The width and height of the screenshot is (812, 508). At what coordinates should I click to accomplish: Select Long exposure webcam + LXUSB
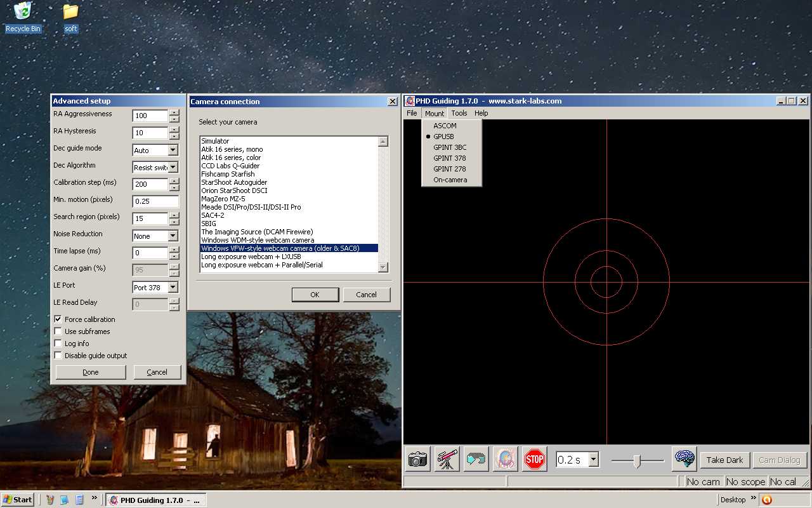(289, 257)
